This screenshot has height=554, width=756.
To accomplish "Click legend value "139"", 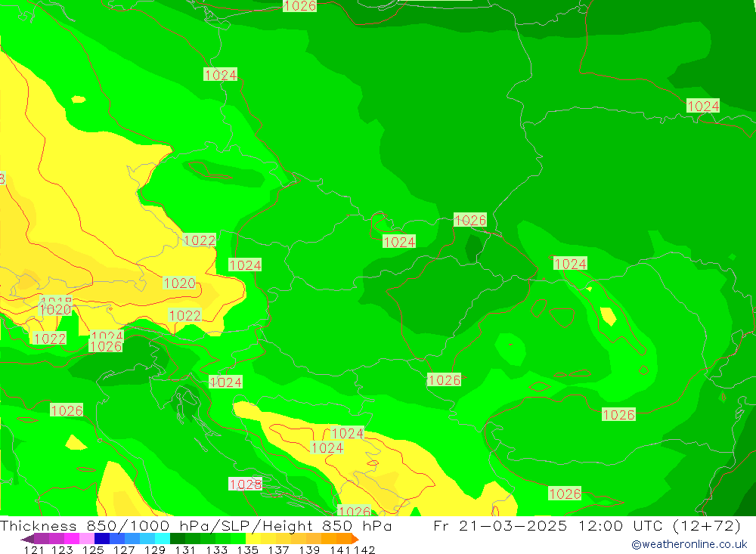I will tap(309, 549).
